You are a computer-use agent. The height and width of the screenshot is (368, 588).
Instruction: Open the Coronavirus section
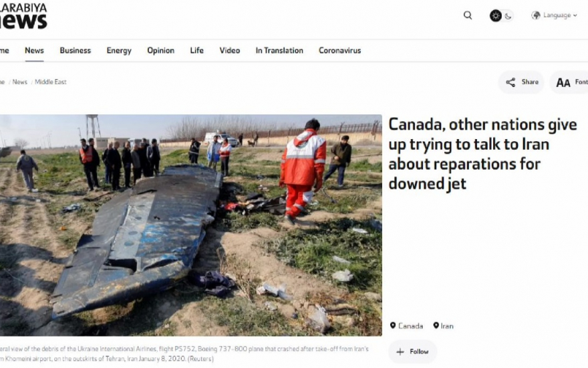coord(339,51)
